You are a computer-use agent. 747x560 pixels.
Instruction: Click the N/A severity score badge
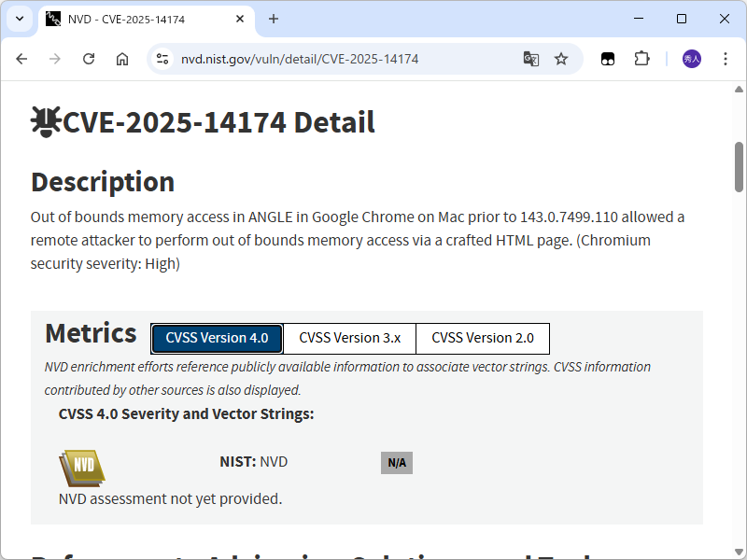pos(397,463)
